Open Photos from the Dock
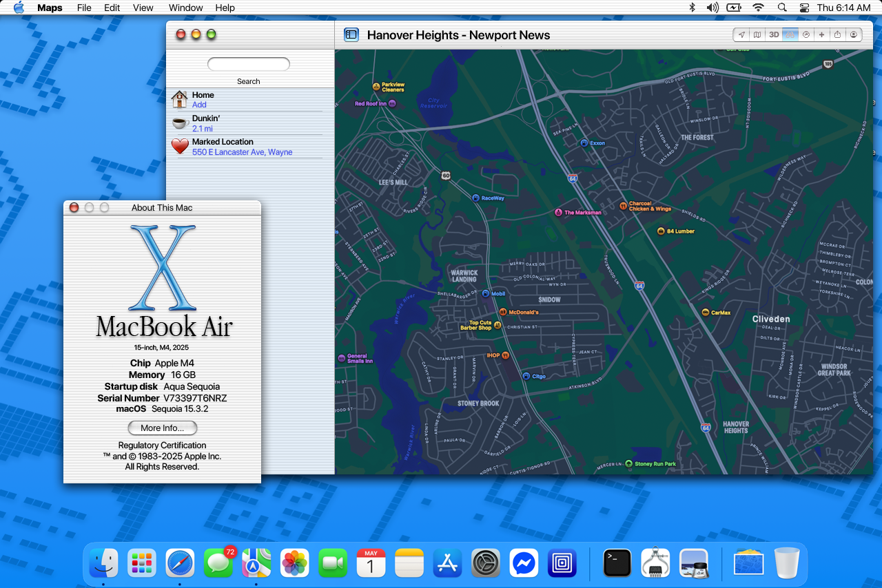 coord(295,563)
